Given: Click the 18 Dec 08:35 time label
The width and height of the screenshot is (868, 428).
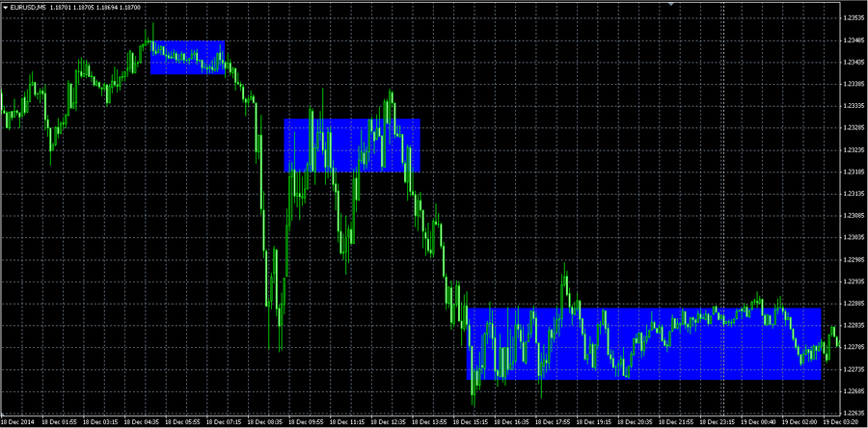Looking at the screenshot, I should tap(265, 422).
